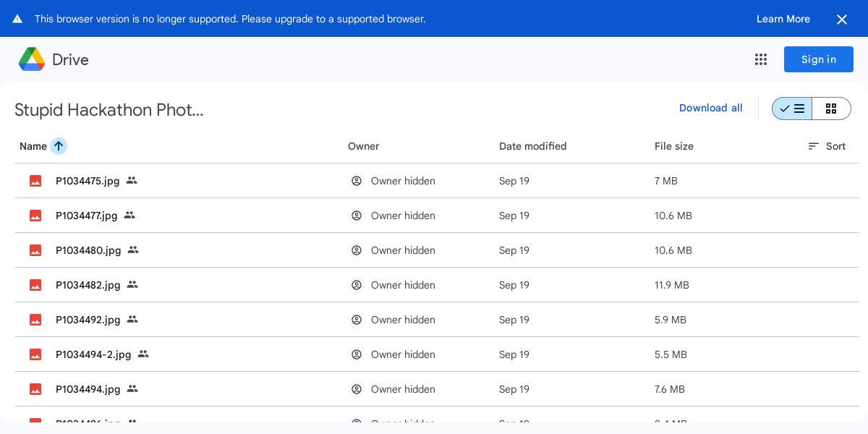Click the owner avatar icon in P1034480.jpg row
This screenshot has height=434, width=868.
357,250
